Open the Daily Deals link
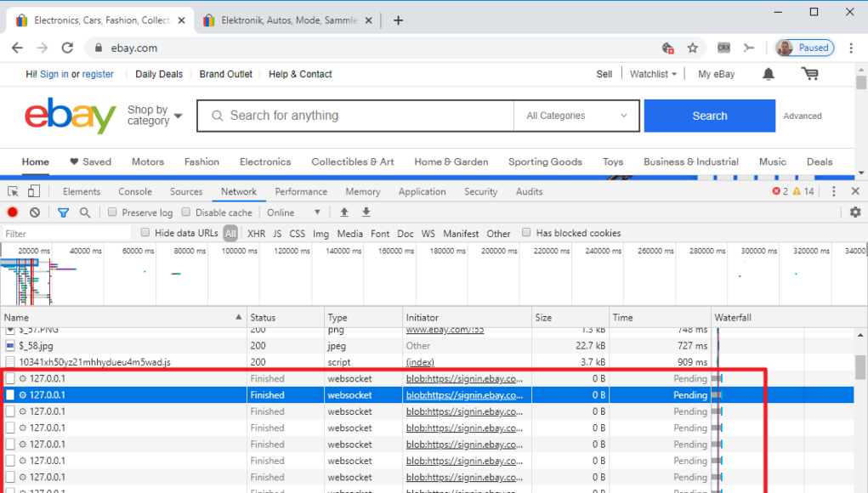Screen dimensions: 868x493 tap(159, 74)
